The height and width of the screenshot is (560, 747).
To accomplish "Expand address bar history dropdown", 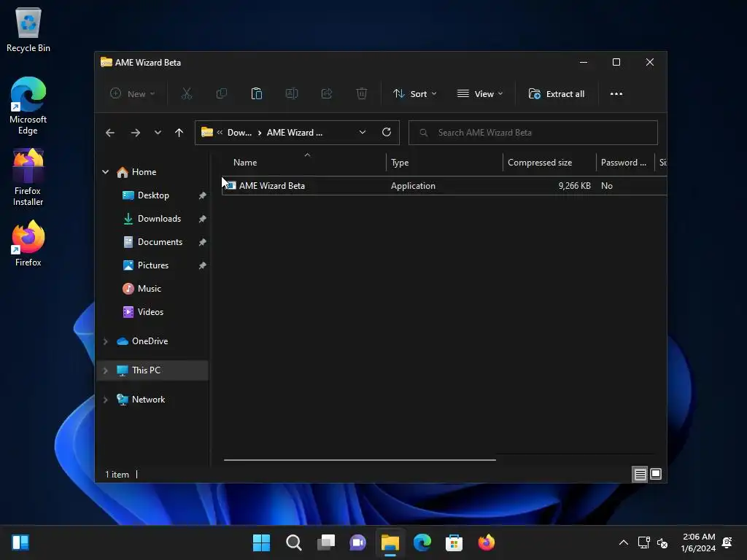I will point(363,133).
